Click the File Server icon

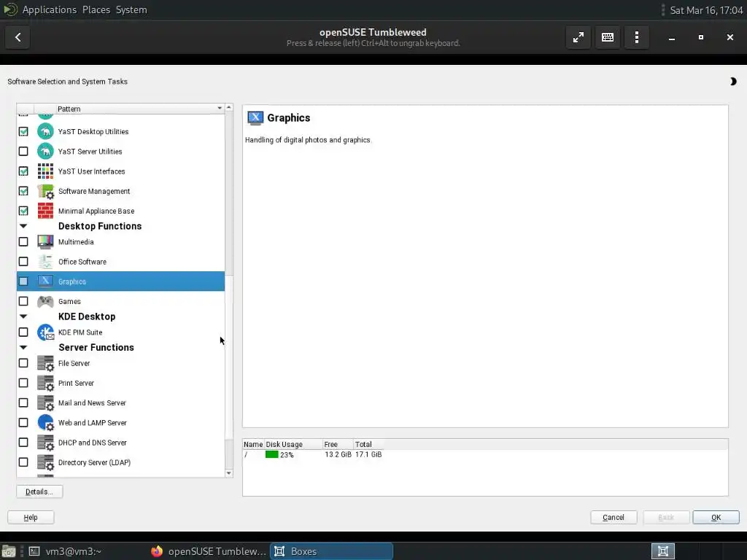click(x=45, y=363)
